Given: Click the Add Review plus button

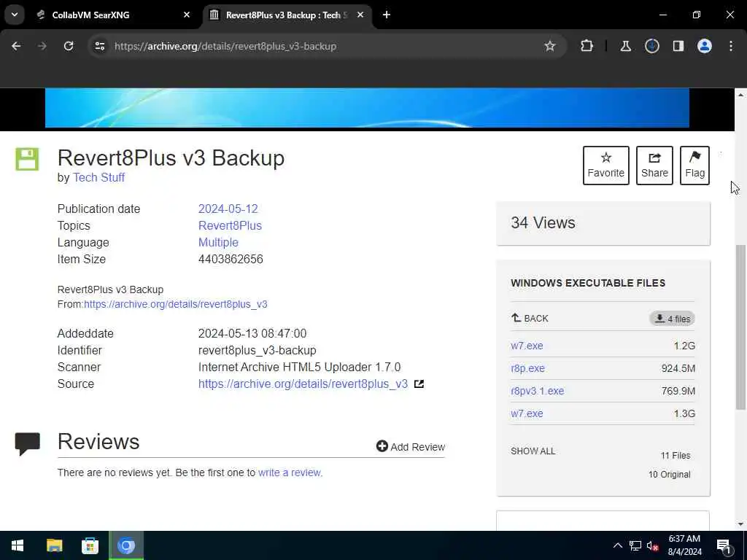Looking at the screenshot, I should coord(410,447).
